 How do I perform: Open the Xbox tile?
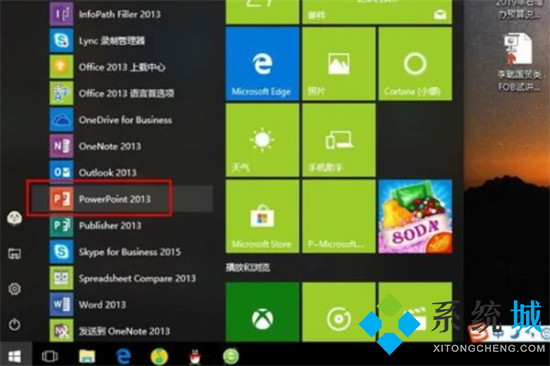pos(262,312)
